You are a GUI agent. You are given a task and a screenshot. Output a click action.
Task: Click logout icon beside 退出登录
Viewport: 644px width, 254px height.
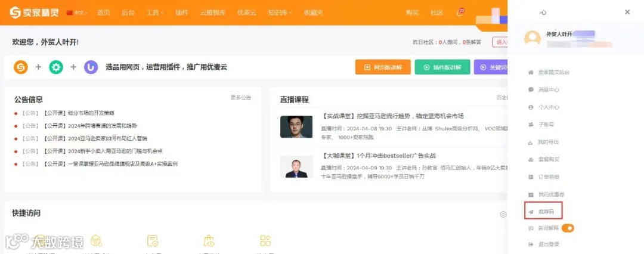coord(531,244)
